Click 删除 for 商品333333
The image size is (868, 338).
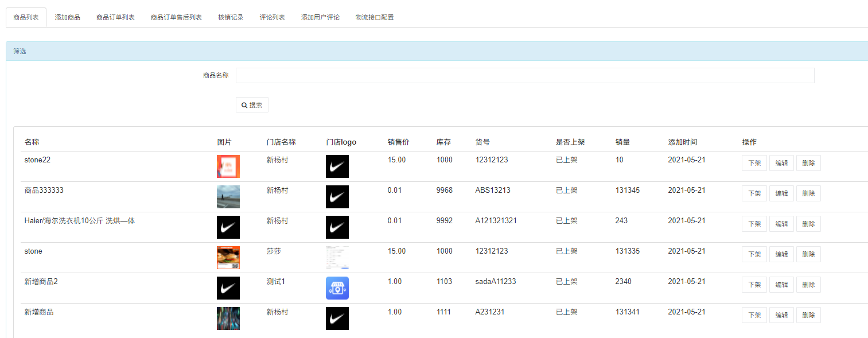point(808,193)
